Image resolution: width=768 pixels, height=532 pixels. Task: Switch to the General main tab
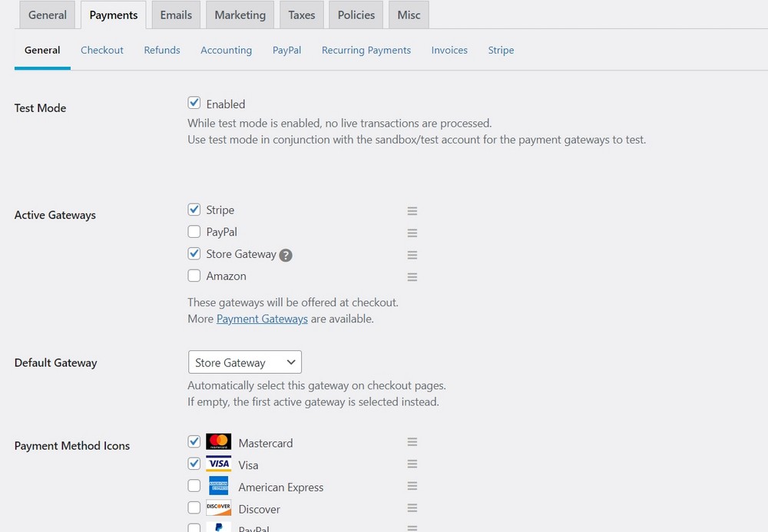coord(47,15)
